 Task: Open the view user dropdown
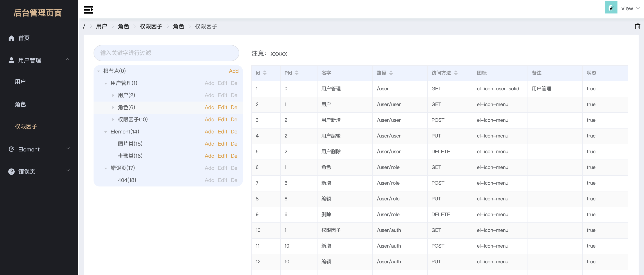630,8
